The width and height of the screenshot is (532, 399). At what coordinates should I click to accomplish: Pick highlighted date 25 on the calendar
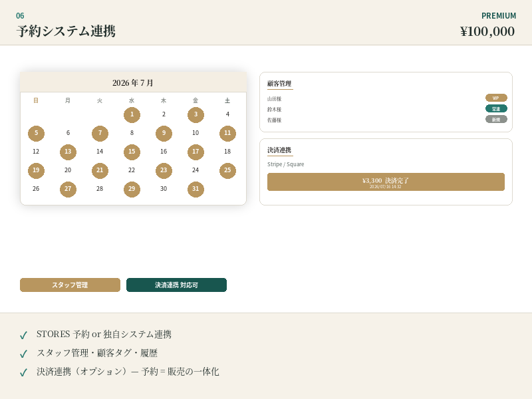coord(227,170)
